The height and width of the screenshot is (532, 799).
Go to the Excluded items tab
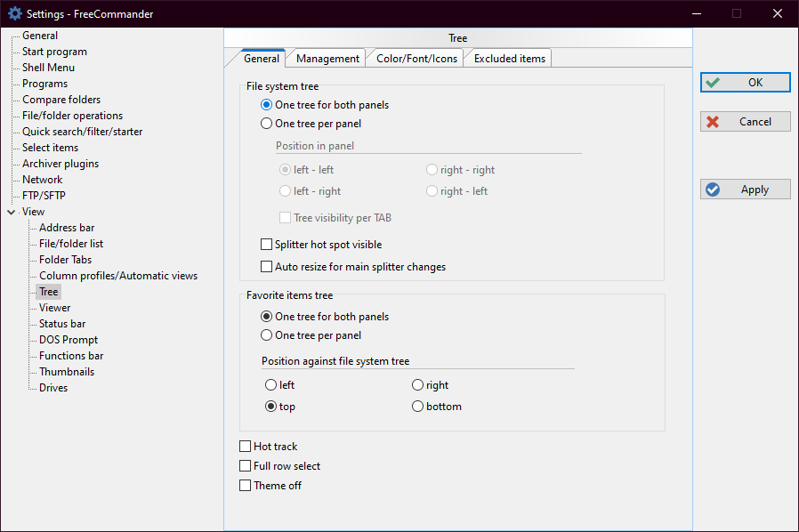[509, 59]
